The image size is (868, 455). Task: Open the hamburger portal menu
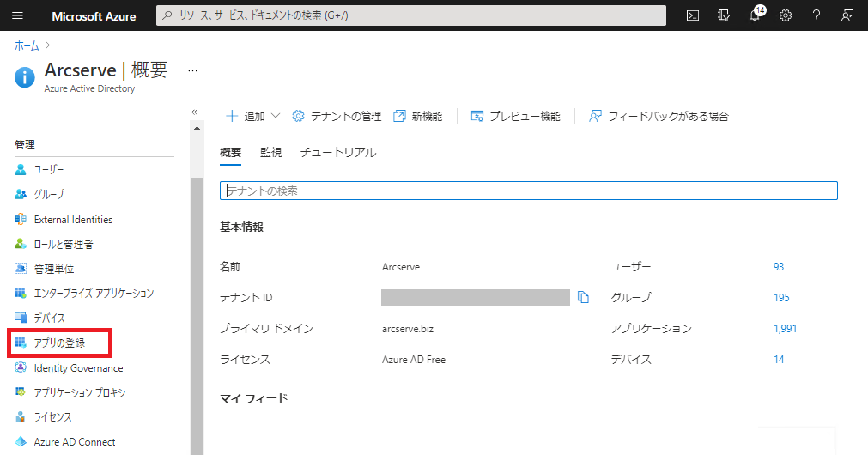(18, 15)
